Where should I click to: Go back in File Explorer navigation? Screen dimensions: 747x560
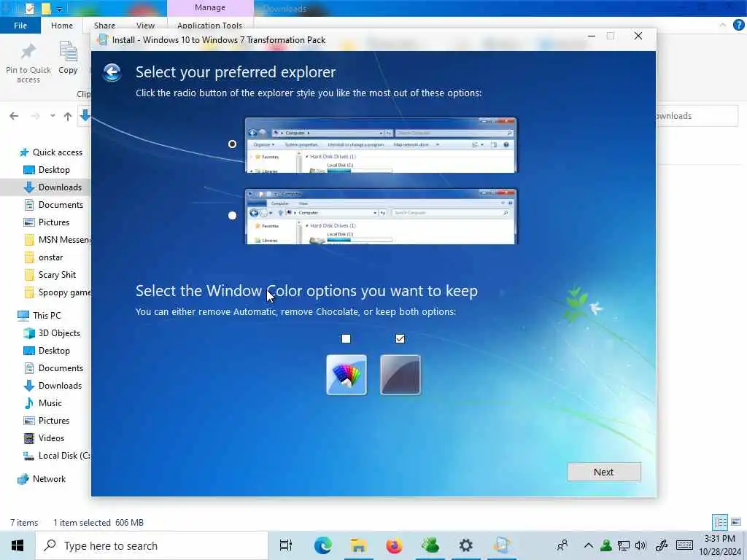[14, 116]
